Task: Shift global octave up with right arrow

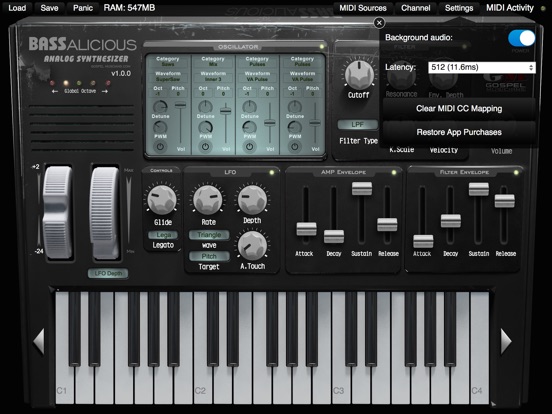Action: (105, 91)
